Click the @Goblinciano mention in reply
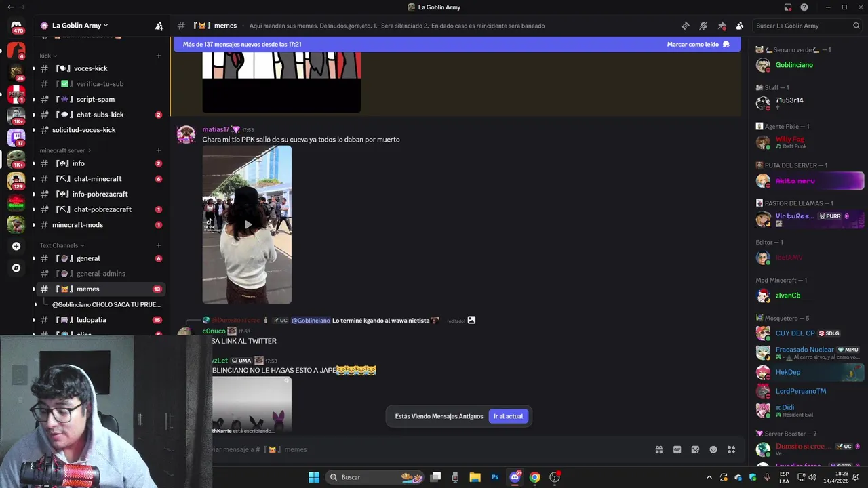The height and width of the screenshot is (488, 868). tap(311, 320)
